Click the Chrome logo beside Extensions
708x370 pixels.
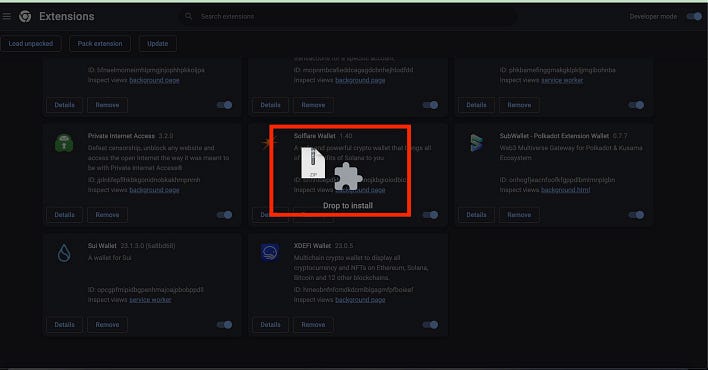coord(25,16)
